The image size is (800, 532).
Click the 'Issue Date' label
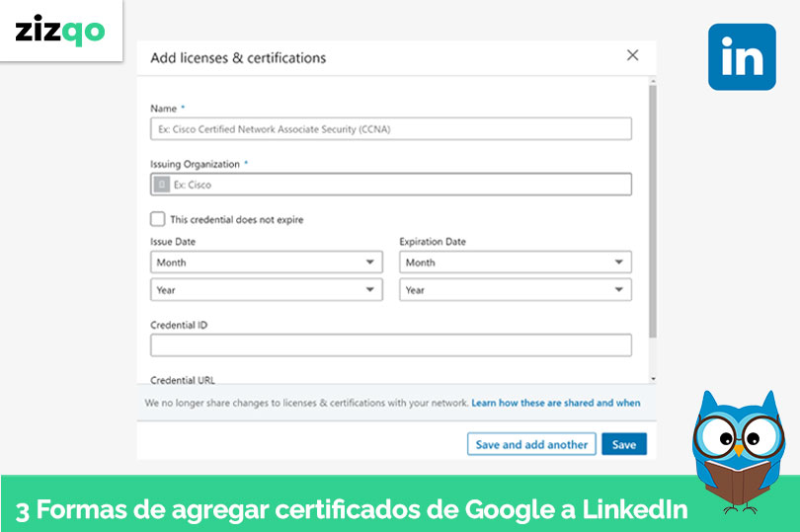pyautogui.click(x=173, y=241)
